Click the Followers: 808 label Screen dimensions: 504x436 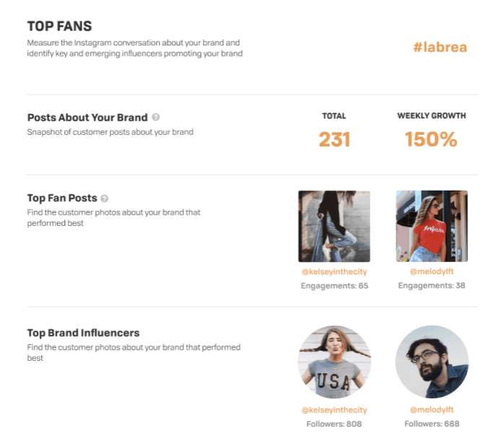(x=334, y=424)
